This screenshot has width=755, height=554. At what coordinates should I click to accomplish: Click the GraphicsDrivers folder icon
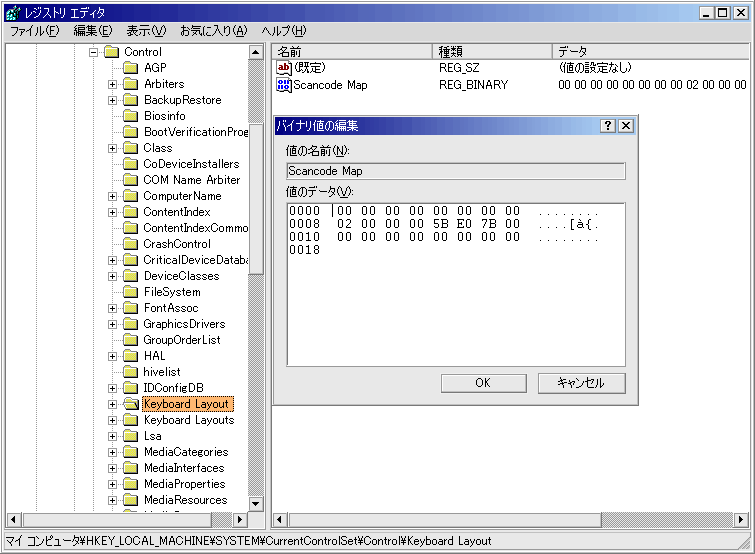130,324
